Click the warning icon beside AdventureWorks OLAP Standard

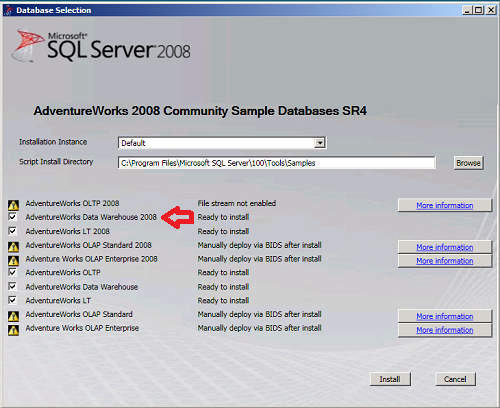[x=13, y=316]
